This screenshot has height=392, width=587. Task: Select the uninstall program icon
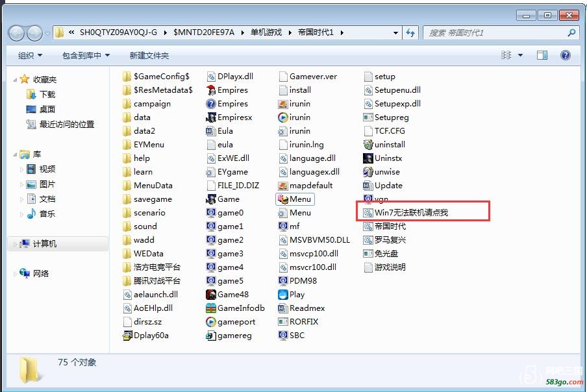coord(368,144)
